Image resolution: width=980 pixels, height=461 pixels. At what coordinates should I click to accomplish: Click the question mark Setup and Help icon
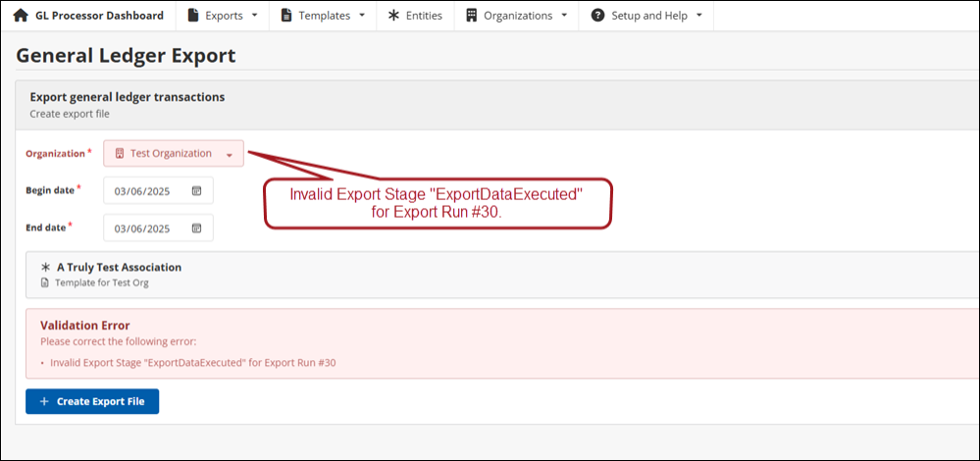point(597,16)
